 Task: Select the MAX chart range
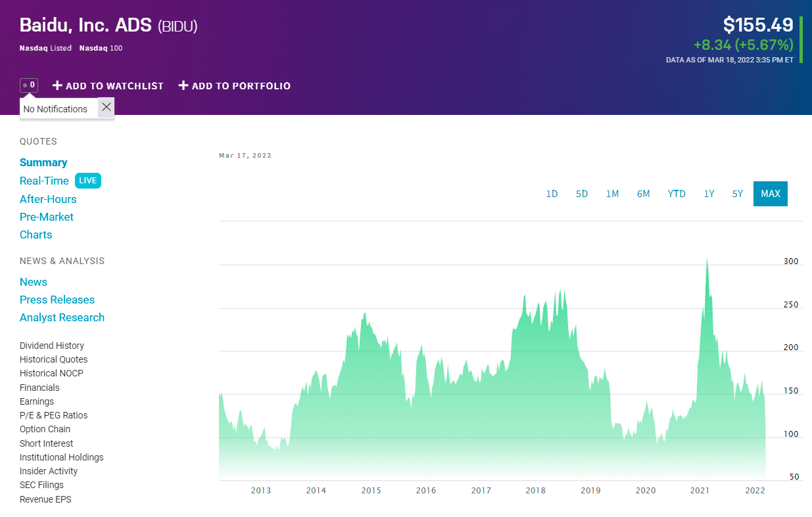pos(771,194)
